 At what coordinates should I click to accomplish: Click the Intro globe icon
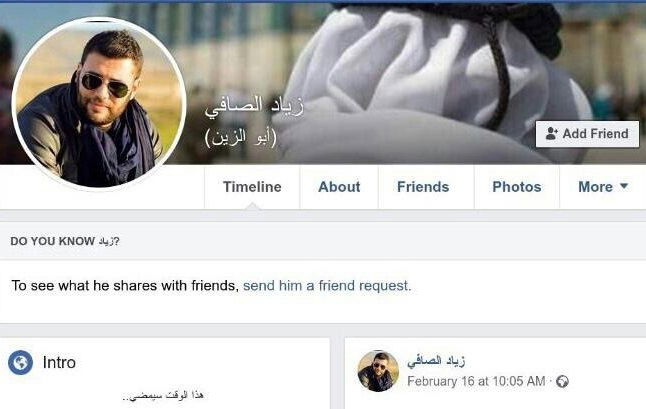point(21,362)
